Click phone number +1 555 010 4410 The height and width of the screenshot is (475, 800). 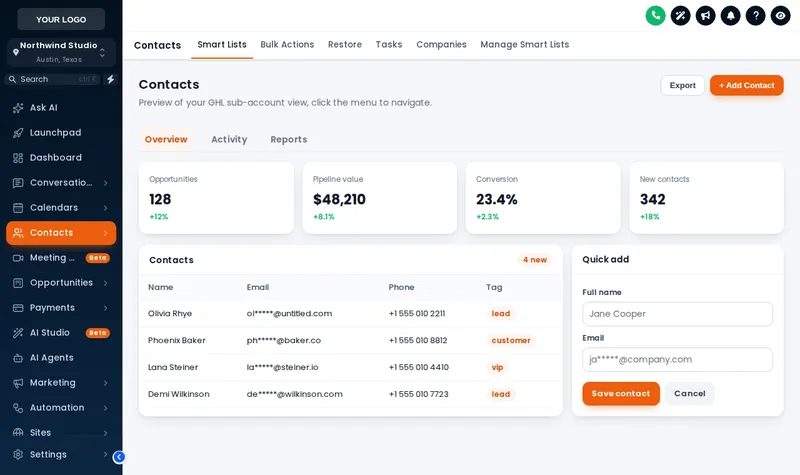tap(419, 367)
